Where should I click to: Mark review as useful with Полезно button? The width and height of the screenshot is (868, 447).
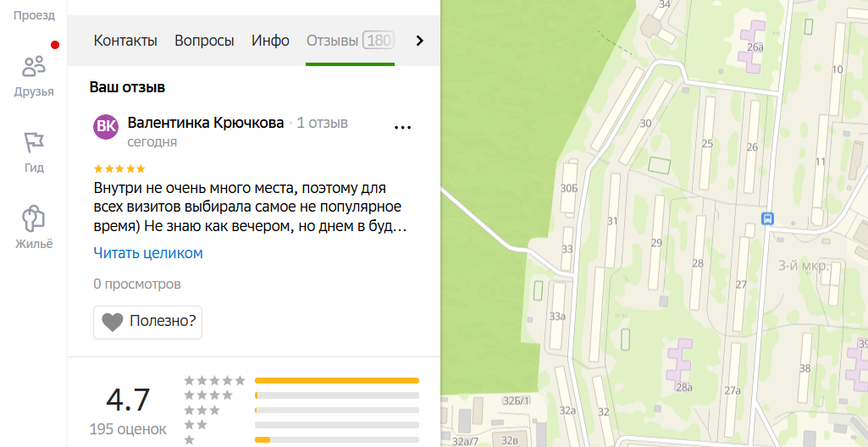(x=147, y=322)
